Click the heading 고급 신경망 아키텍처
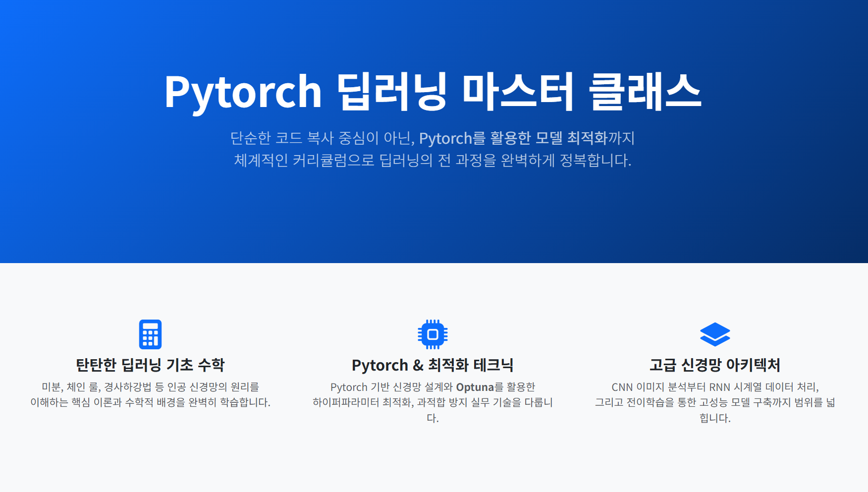The width and height of the screenshot is (868, 492). 715,365
